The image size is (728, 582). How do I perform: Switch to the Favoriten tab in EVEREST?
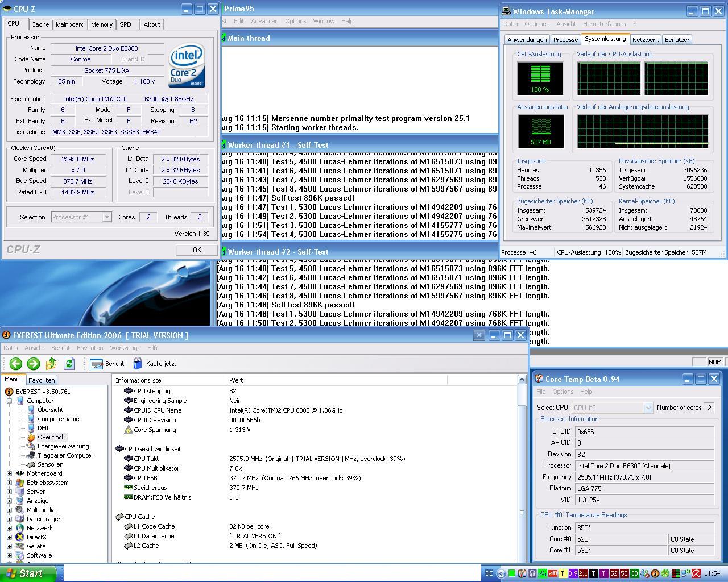pos(42,380)
